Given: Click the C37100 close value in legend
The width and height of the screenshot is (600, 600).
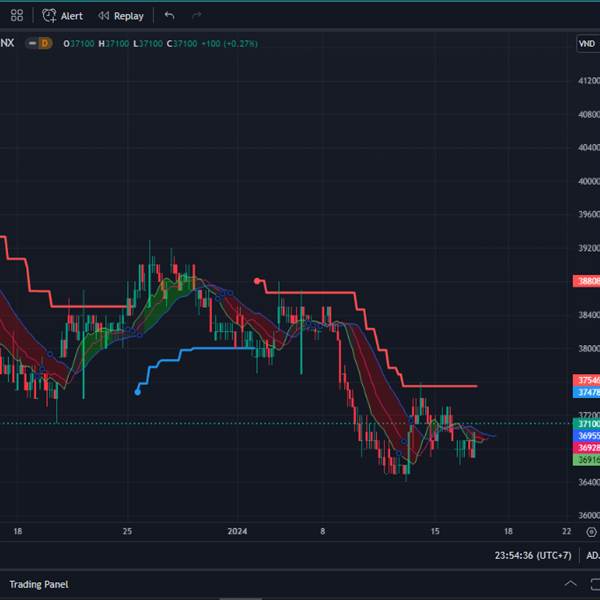Looking at the screenshot, I should tap(182, 44).
